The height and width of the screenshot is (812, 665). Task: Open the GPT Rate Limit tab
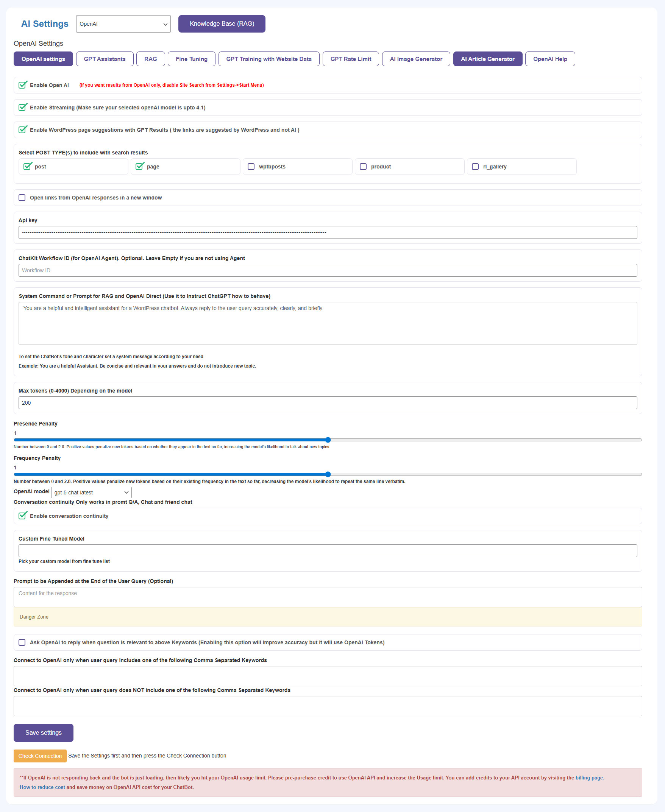[x=351, y=59]
